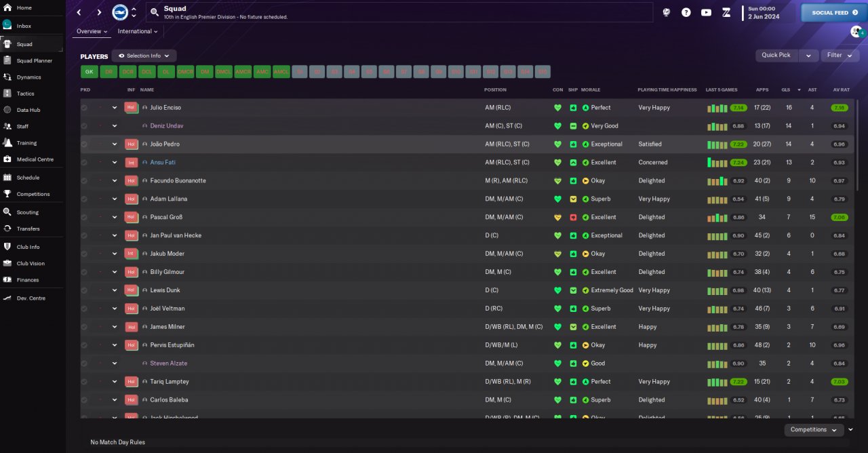Open Competitions in the sidebar
The height and width of the screenshot is (453, 868).
(33, 194)
